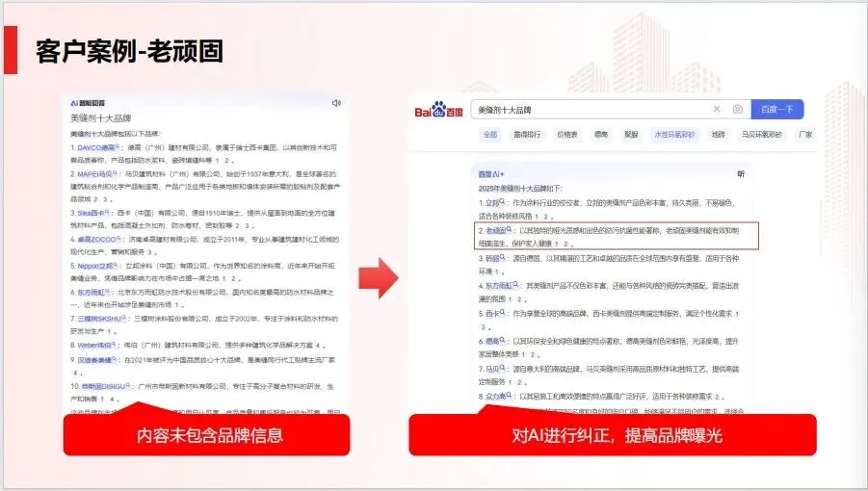Select the 全部 filter tab

pos(490,135)
